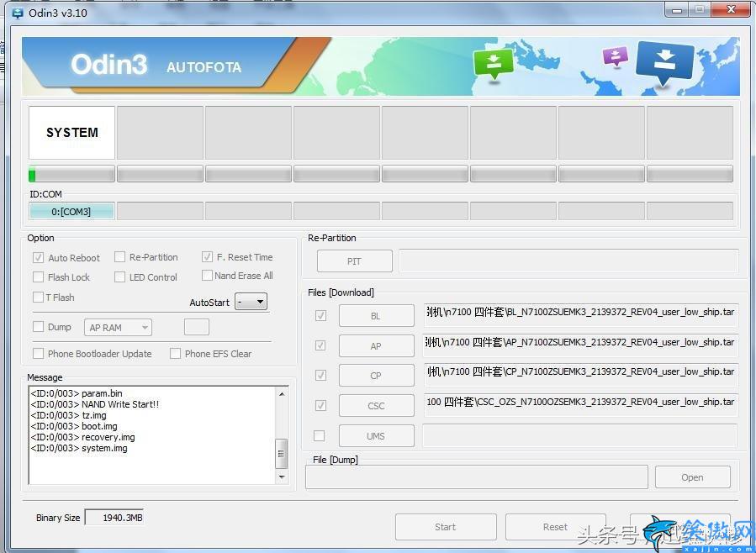Enable Phone EFS Clear checkbox
The image size is (756, 553).
[175, 354]
